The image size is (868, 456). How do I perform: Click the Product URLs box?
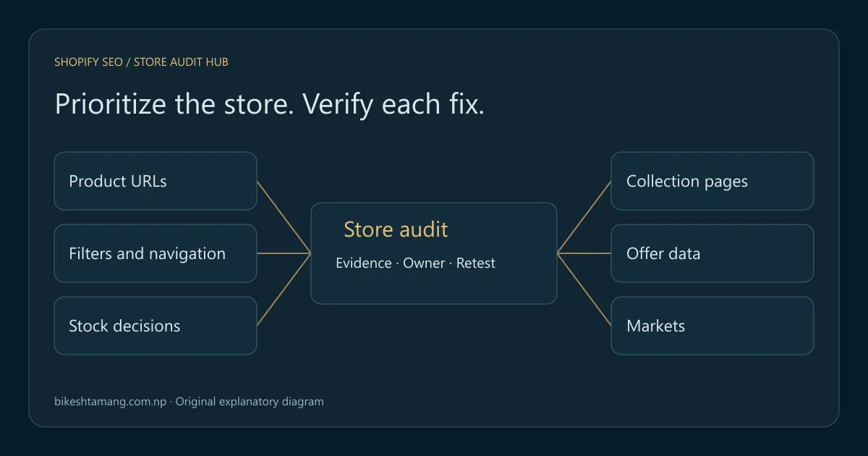[156, 181]
